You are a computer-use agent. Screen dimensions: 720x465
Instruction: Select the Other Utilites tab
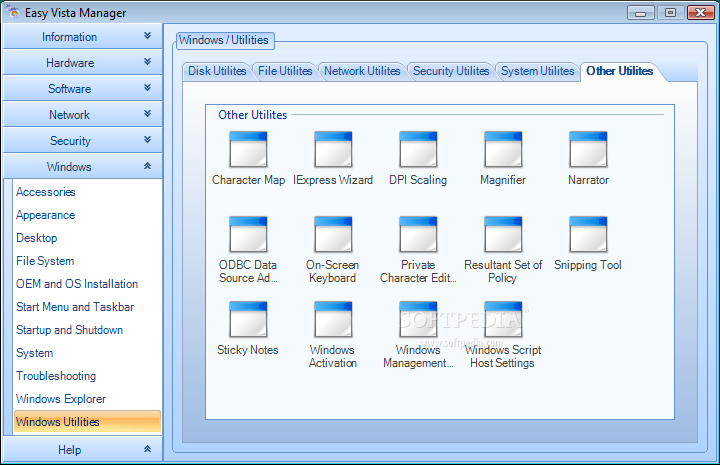pyautogui.click(x=619, y=71)
